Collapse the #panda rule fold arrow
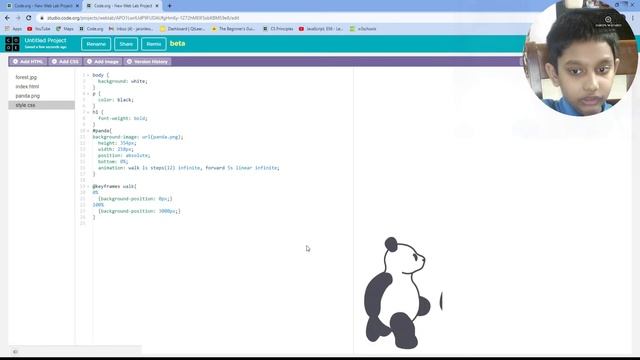The height and width of the screenshot is (360, 640). point(88,131)
